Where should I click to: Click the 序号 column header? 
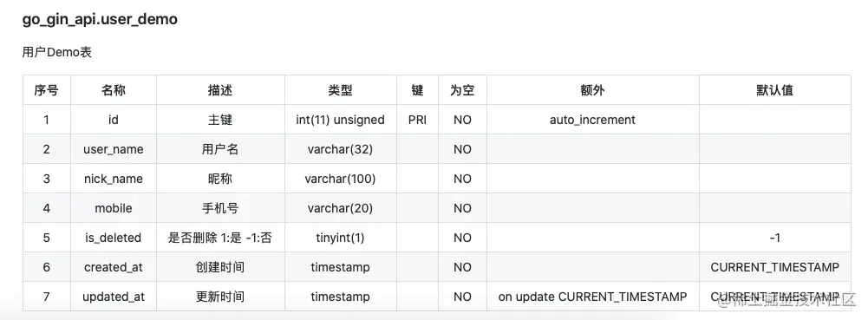coord(47,90)
